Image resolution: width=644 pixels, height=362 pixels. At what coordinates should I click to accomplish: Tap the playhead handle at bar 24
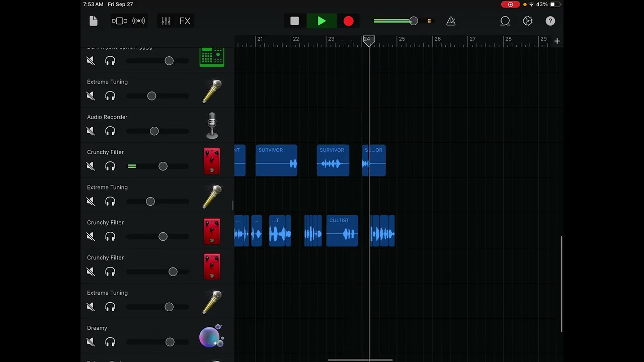[369, 41]
